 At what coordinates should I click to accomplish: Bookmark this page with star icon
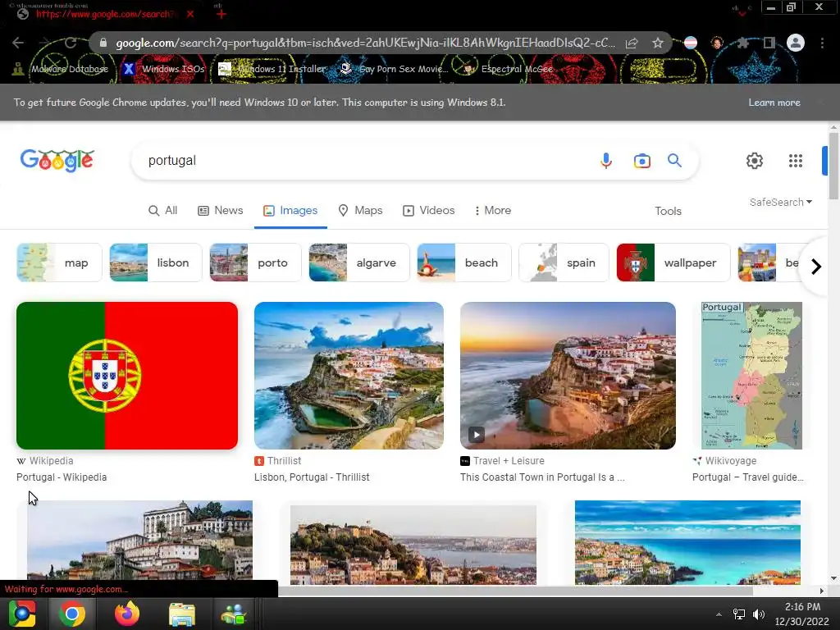click(x=658, y=43)
